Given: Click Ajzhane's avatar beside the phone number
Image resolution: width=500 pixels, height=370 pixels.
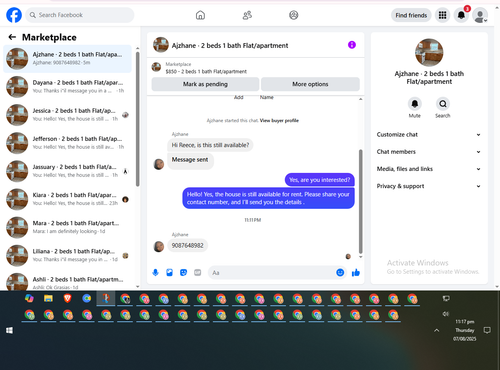Looking at the screenshot, I should pos(159,247).
